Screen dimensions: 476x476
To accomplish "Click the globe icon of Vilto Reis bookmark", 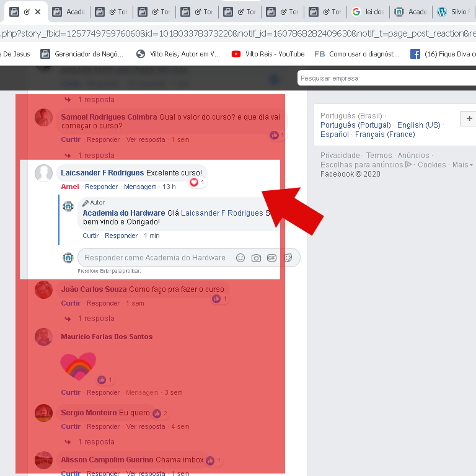I will pos(140,54).
